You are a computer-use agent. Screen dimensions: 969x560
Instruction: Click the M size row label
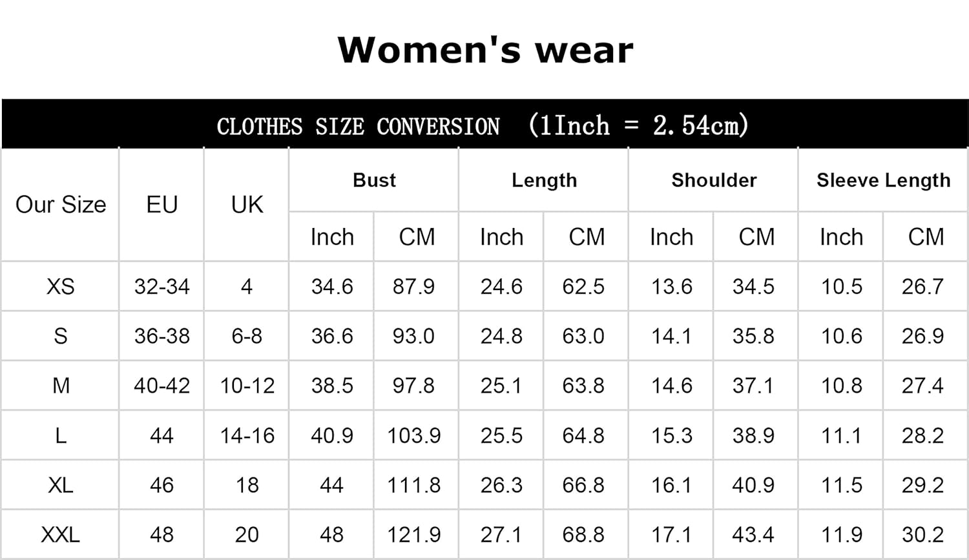[61, 386]
